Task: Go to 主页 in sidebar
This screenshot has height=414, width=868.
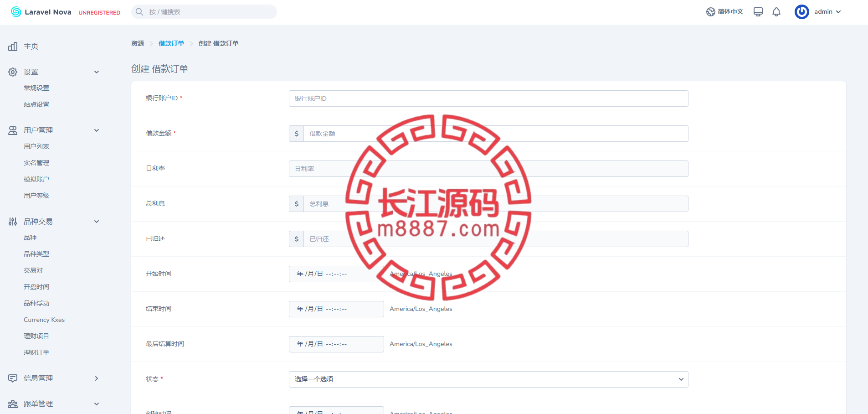Action: pos(31,47)
